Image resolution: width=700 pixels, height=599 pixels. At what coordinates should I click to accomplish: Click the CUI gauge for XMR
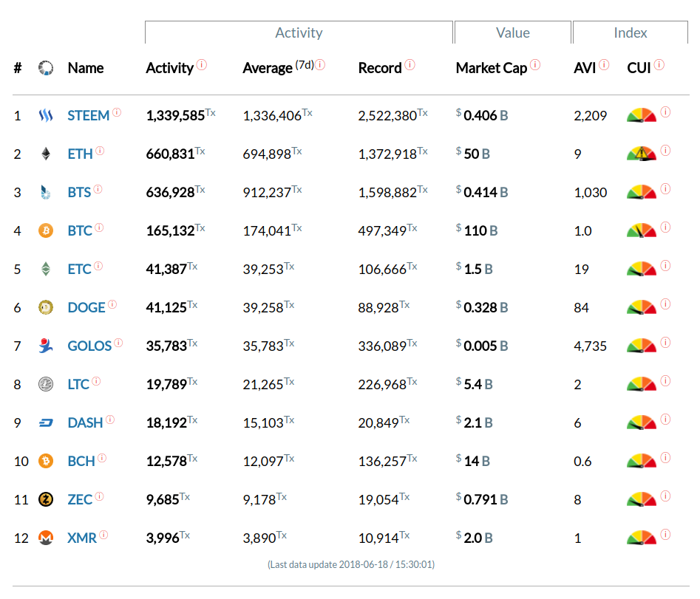(x=642, y=538)
